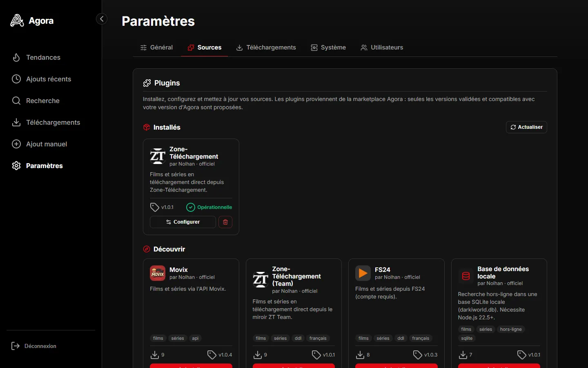Click the ddl tag on Zone-Téléchargement (Team) card
588x368 pixels.
[x=298, y=338]
